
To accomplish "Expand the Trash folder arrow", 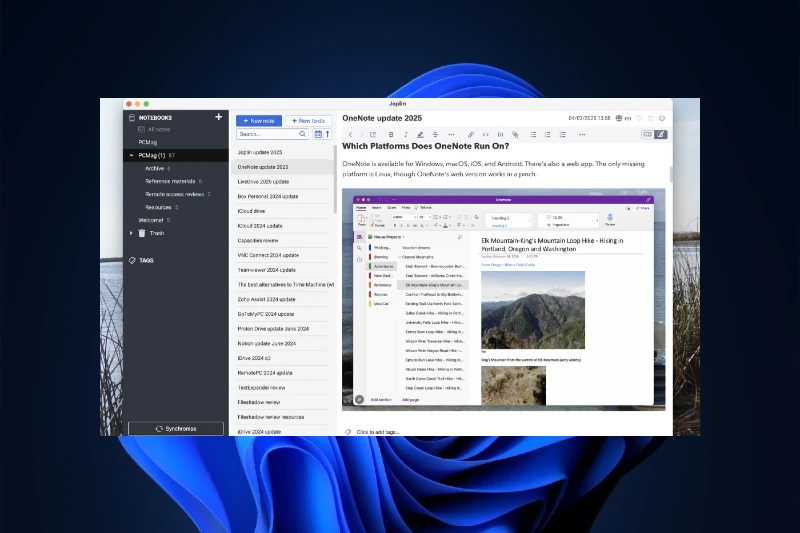I will point(131,233).
